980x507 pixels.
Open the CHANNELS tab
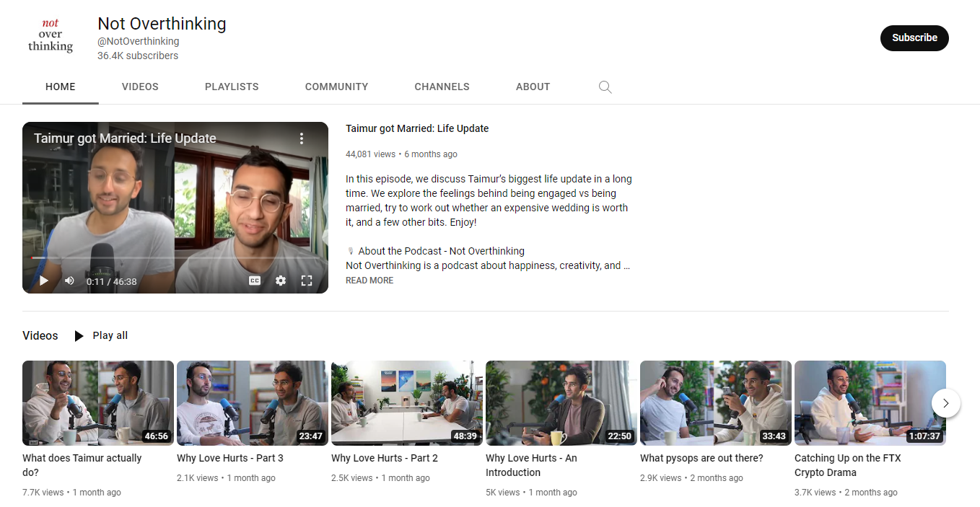[x=442, y=87]
